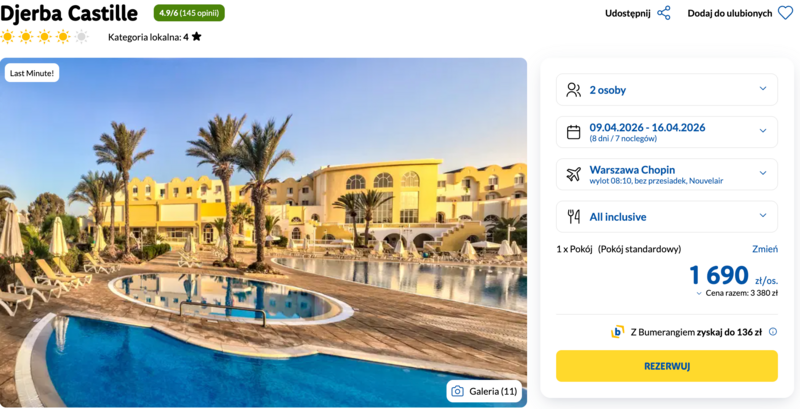The width and height of the screenshot is (800, 409).
Task: Click the Dodaj do ulubionych text
Action: [730, 13]
